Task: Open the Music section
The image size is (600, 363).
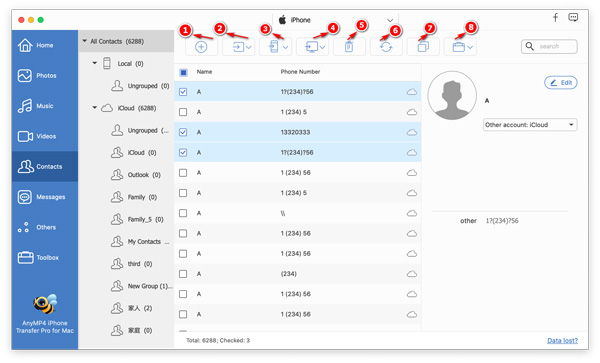Action: pyautogui.click(x=45, y=106)
